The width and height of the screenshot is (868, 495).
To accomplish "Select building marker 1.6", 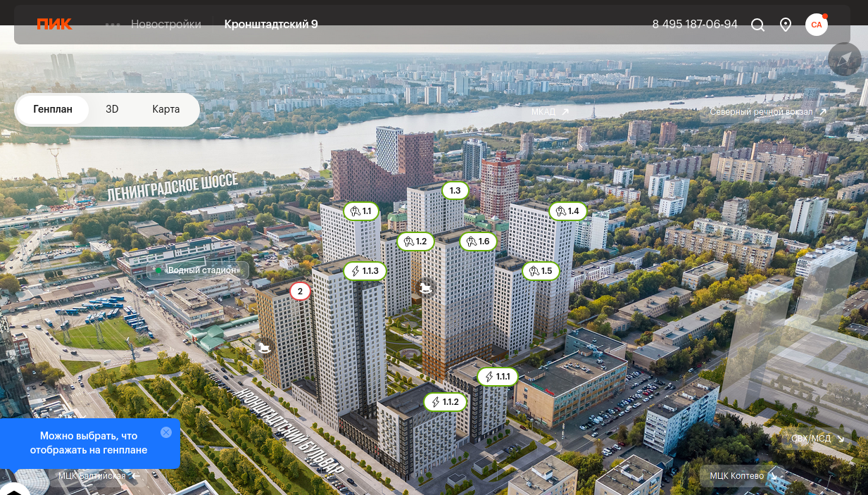I will click(478, 242).
